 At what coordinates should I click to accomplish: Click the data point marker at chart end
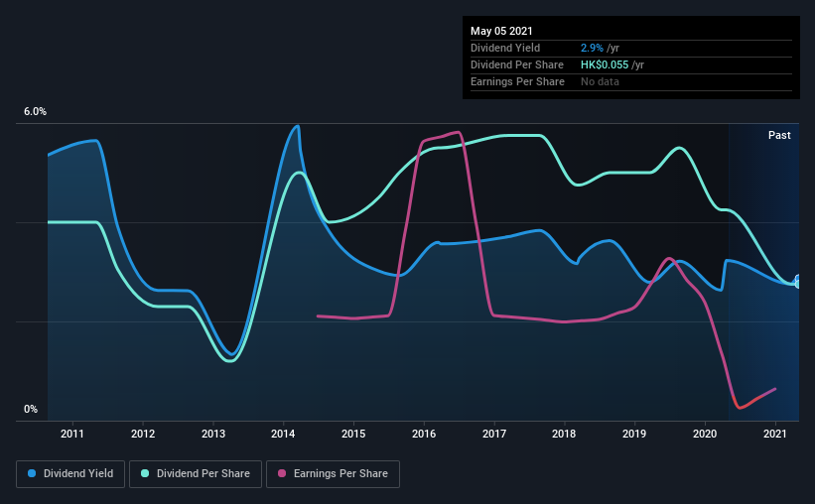click(797, 282)
